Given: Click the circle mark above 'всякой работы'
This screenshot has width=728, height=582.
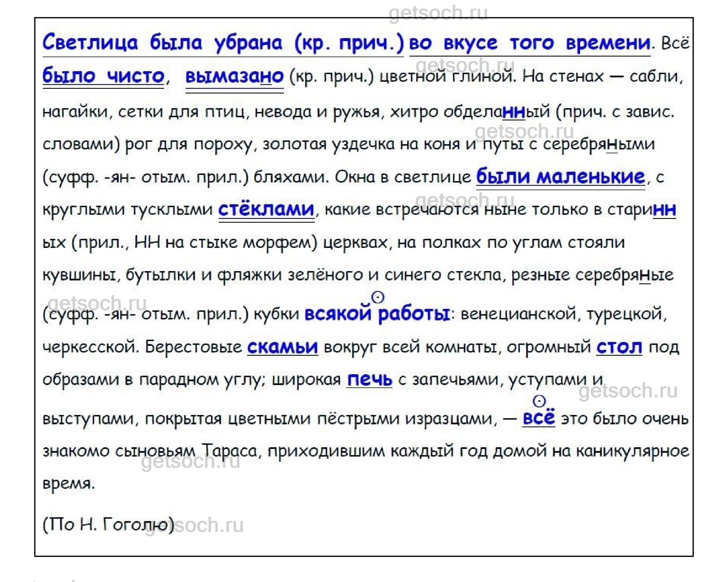Looking at the screenshot, I should [x=377, y=297].
